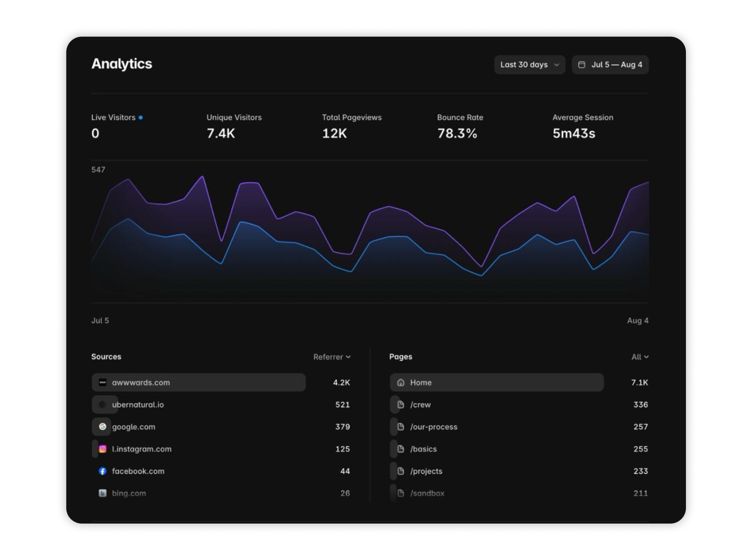Click the 7.1K count for Home

tap(639, 382)
